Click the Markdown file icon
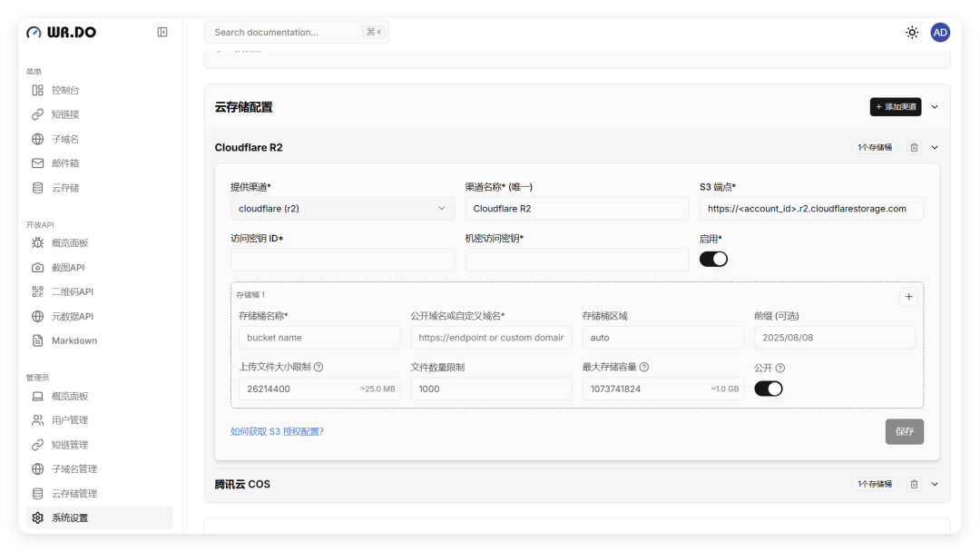The image size is (980, 552). pos(37,340)
